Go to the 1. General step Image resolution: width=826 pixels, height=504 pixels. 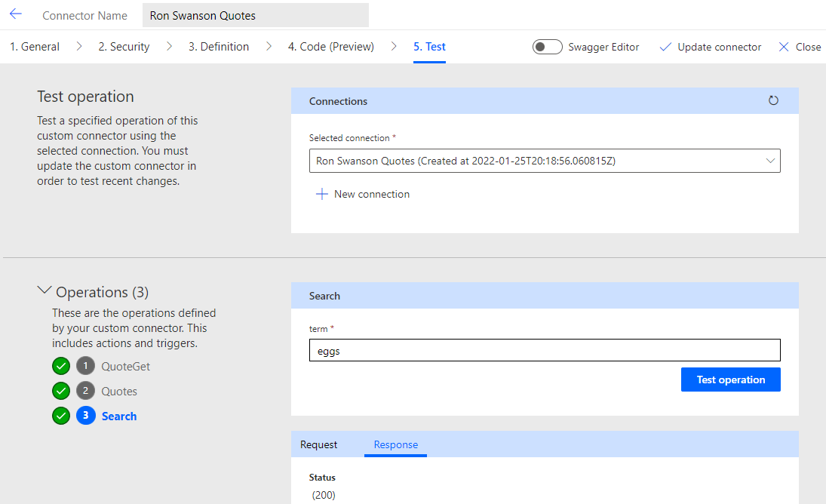pos(35,47)
